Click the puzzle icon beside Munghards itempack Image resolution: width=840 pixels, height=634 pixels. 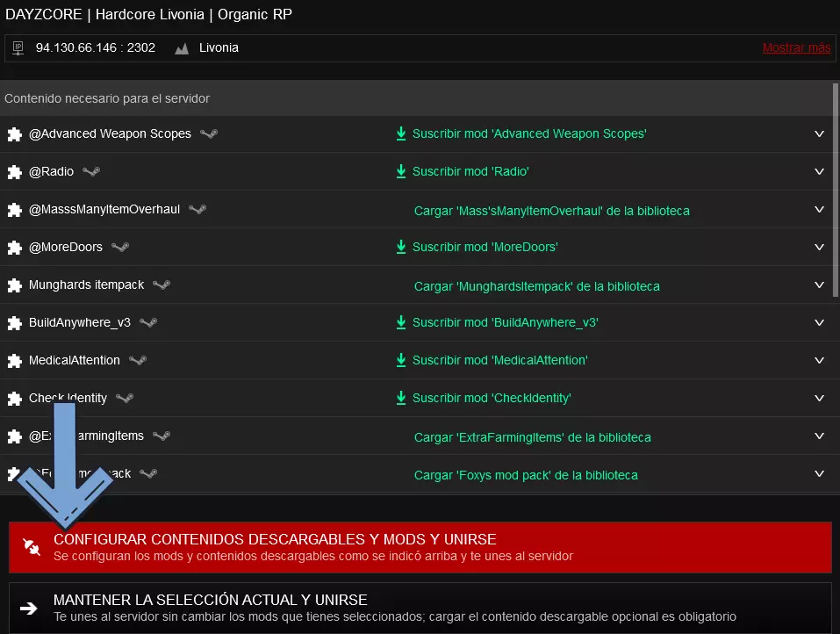tap(14, 285)
